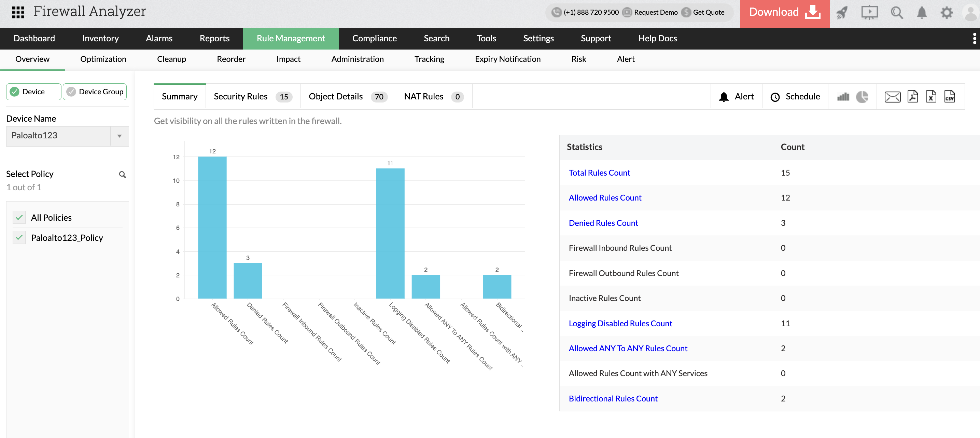Screen dimensions: 980x438
Task: Open the Compliance menu
Action: pyautogui.click(x=374, y=38)
